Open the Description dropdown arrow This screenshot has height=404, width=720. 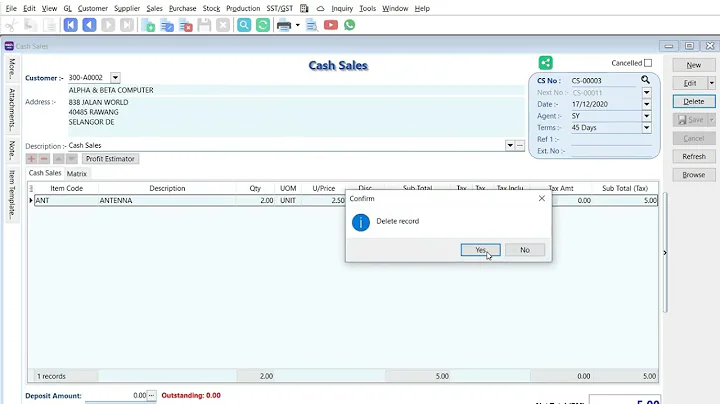(x=510, y=146)
